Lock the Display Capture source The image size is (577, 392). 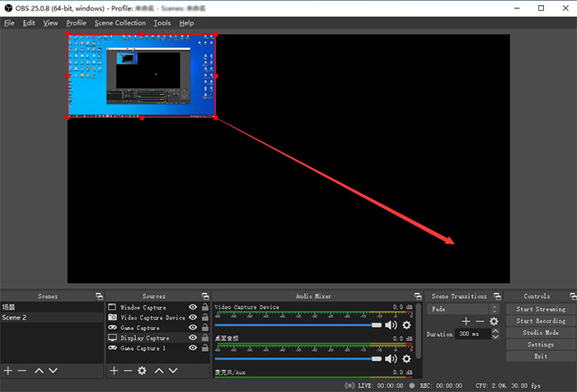[205, 338]
